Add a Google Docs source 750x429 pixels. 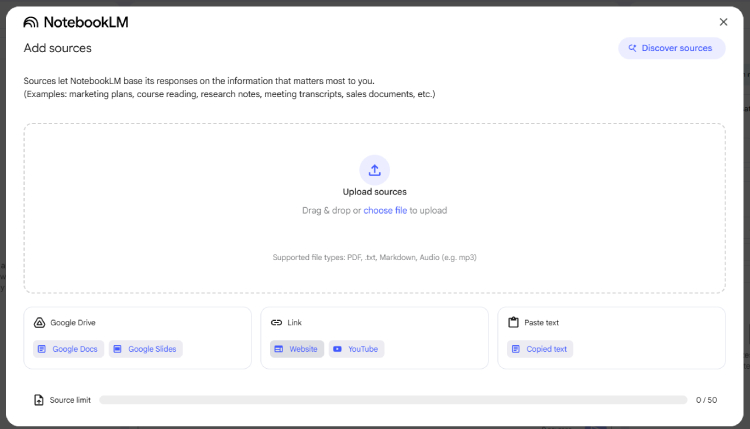68,349
